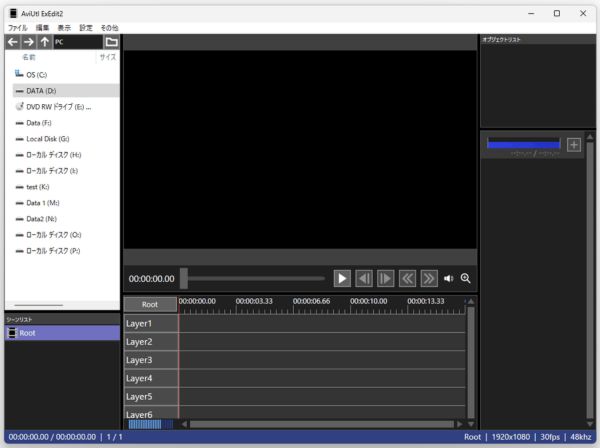Sort by the サイズ column header
600x448 pixels.
point(108,57)
